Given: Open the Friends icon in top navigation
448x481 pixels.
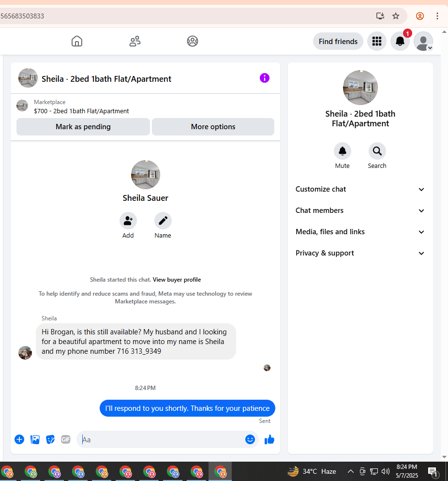Looking at the screenshot, I should click(x=134, y=41).
